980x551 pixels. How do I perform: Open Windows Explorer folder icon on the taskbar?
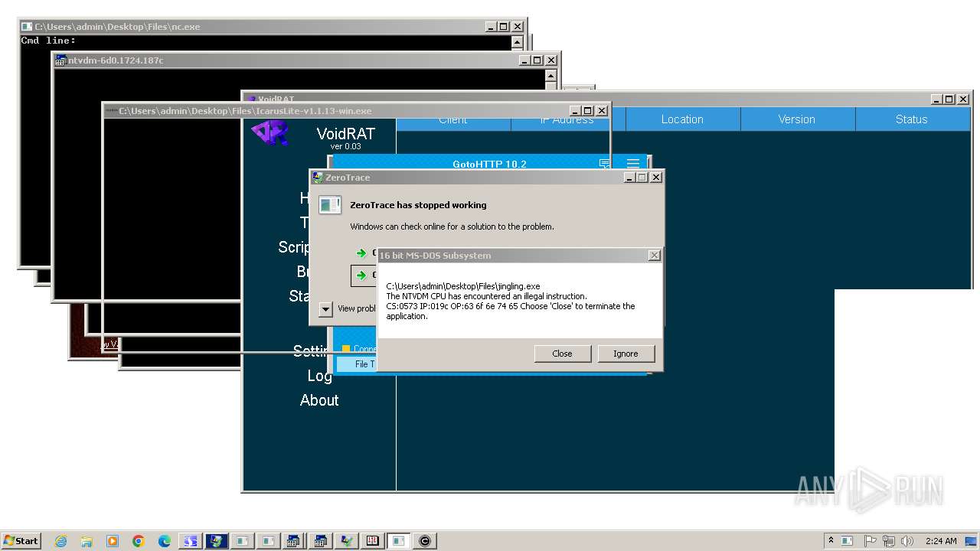click(x=87, y=541)
